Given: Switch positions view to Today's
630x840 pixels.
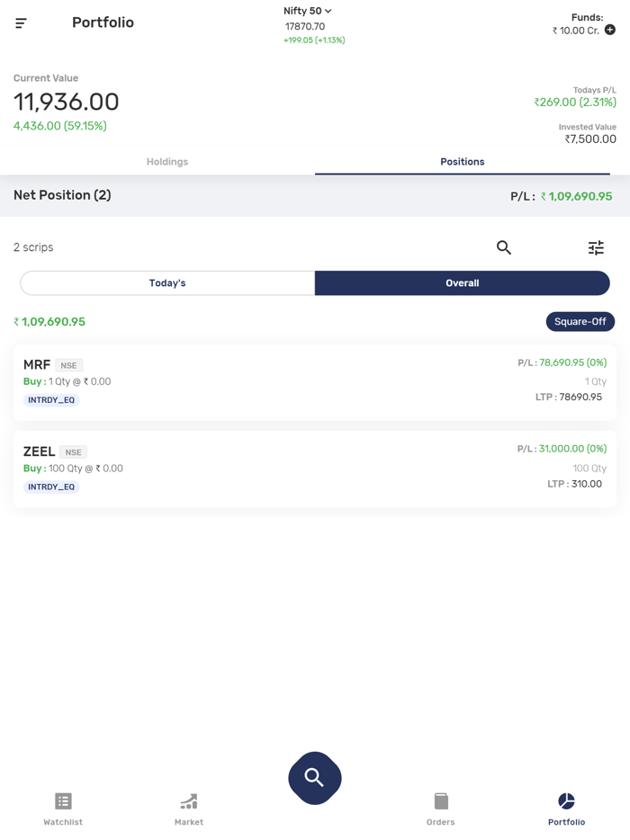Looking at the screenshot, I should pos(167,282).
